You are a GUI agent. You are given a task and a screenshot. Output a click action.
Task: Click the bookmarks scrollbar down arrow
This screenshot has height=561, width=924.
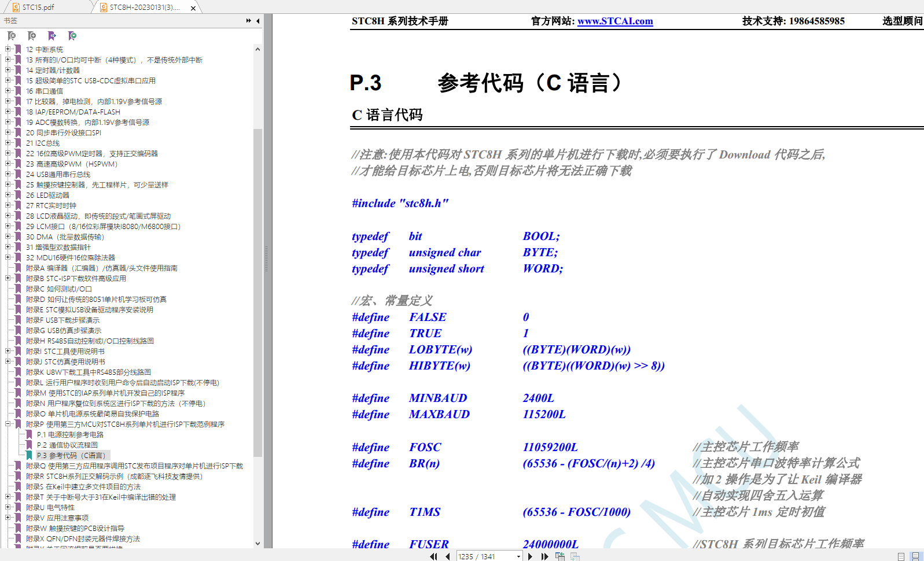pos(257,544)
